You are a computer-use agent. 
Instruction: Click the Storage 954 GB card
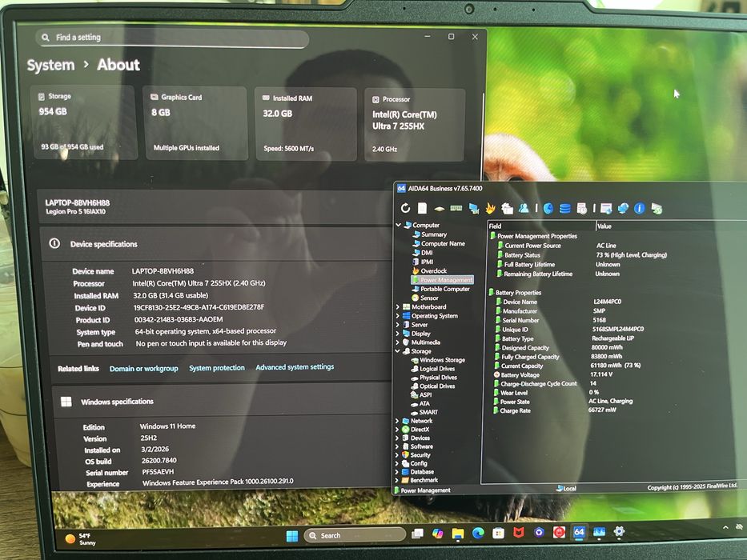84,122
